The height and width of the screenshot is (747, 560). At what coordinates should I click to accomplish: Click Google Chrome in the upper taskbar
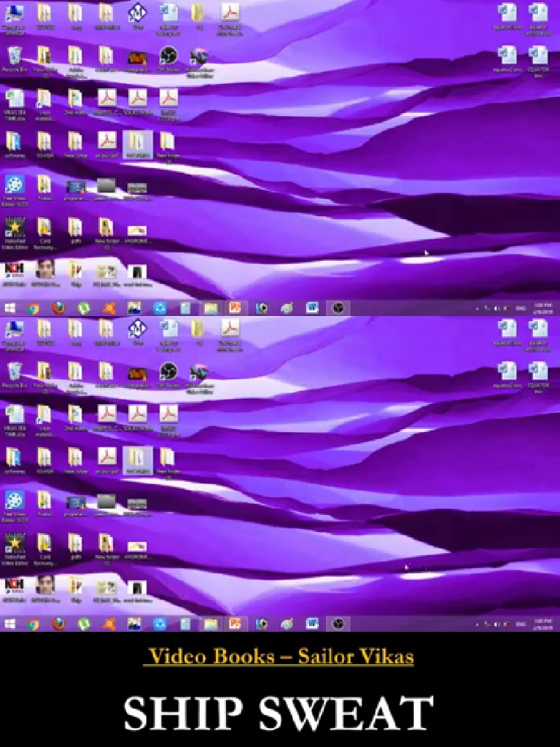pos(34,308)
